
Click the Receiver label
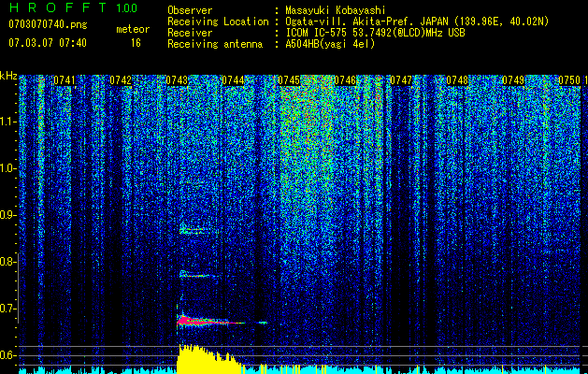tap(190, 33)
